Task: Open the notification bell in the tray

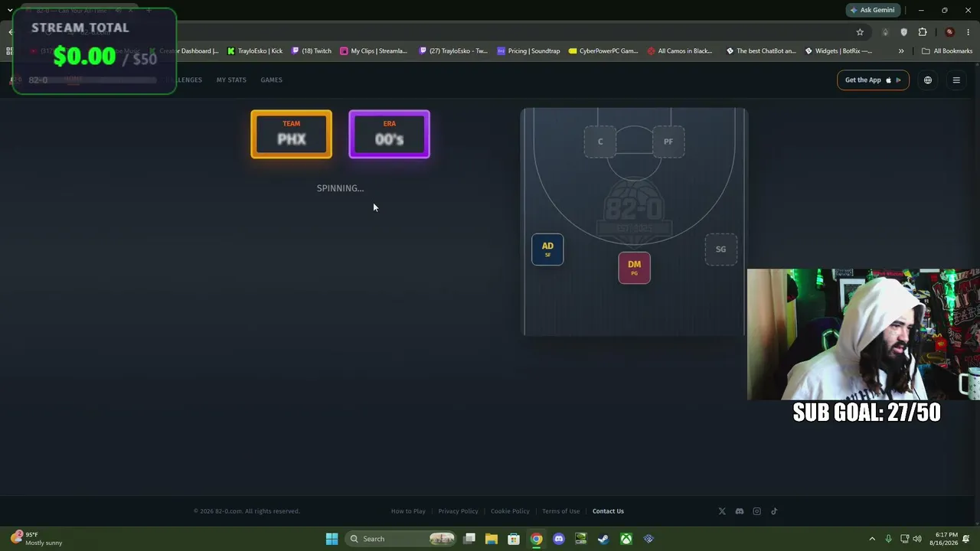Action: click(967, 539)
